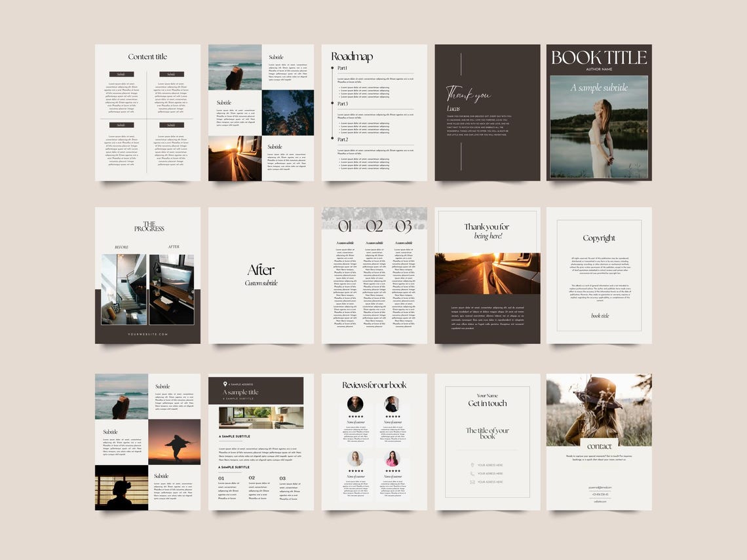The width and height of the screenshot is (747, 560).
Task: Click the sunset road photo below Thank you for being here
Action: [488, 273]
